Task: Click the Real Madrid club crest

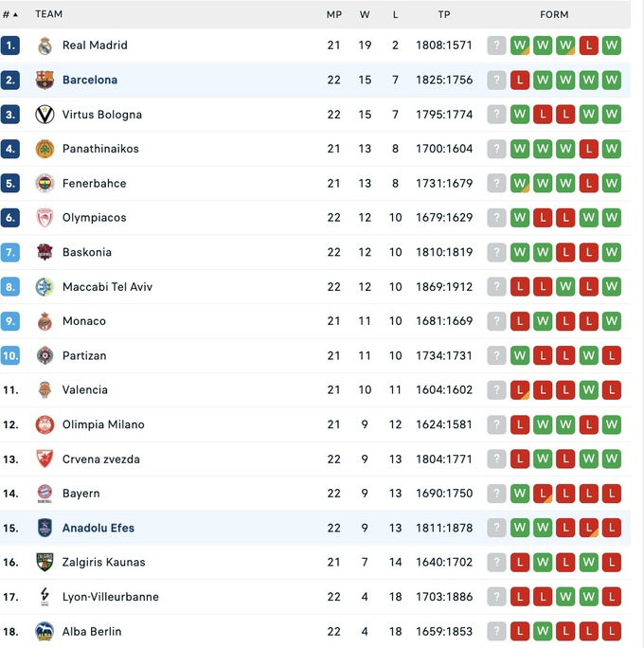Action: tap(45, 45)
